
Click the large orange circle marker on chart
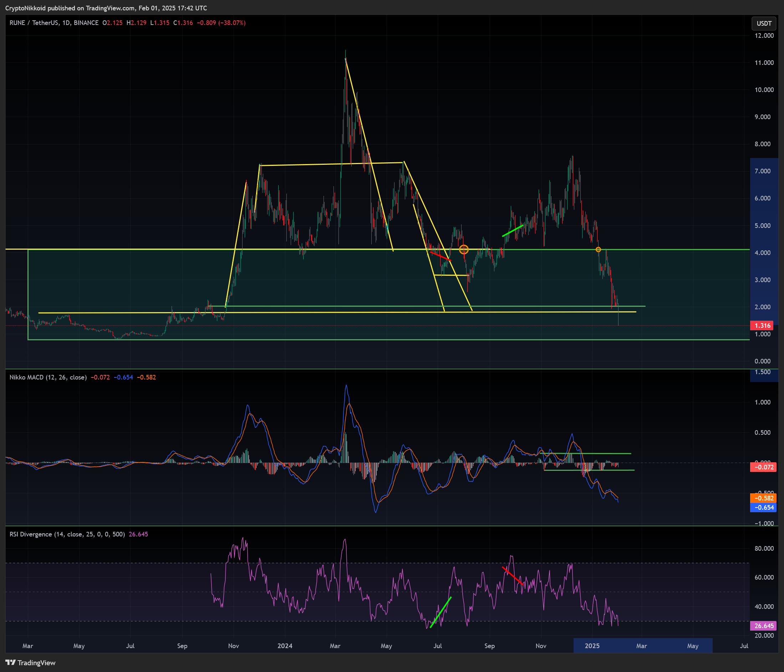(464, 249)
